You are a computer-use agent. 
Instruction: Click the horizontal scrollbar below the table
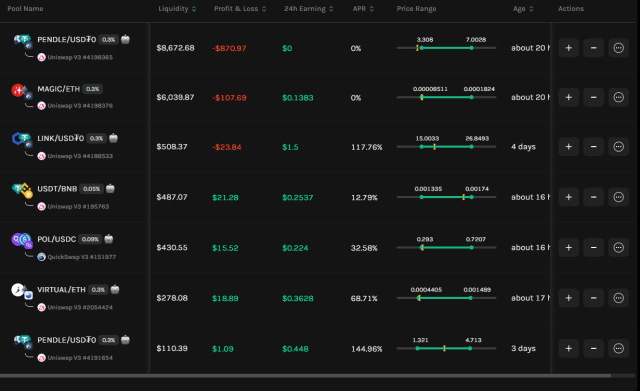pos(305,375)
